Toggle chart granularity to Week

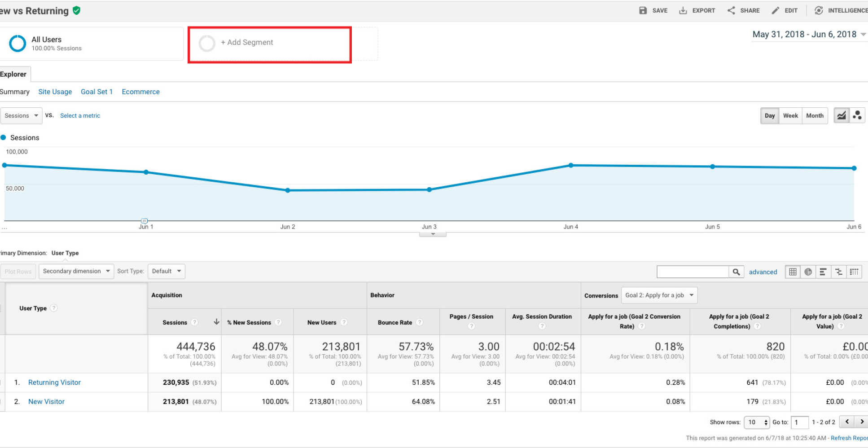790,115
